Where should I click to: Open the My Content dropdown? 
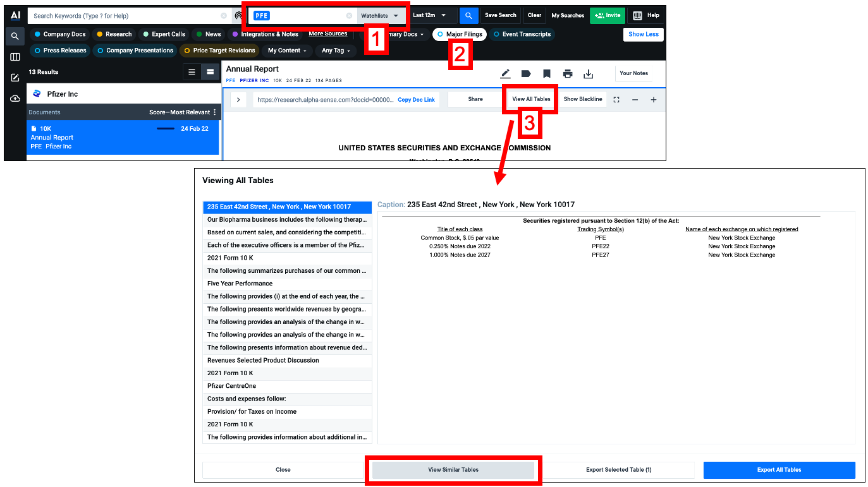point(287,51)
